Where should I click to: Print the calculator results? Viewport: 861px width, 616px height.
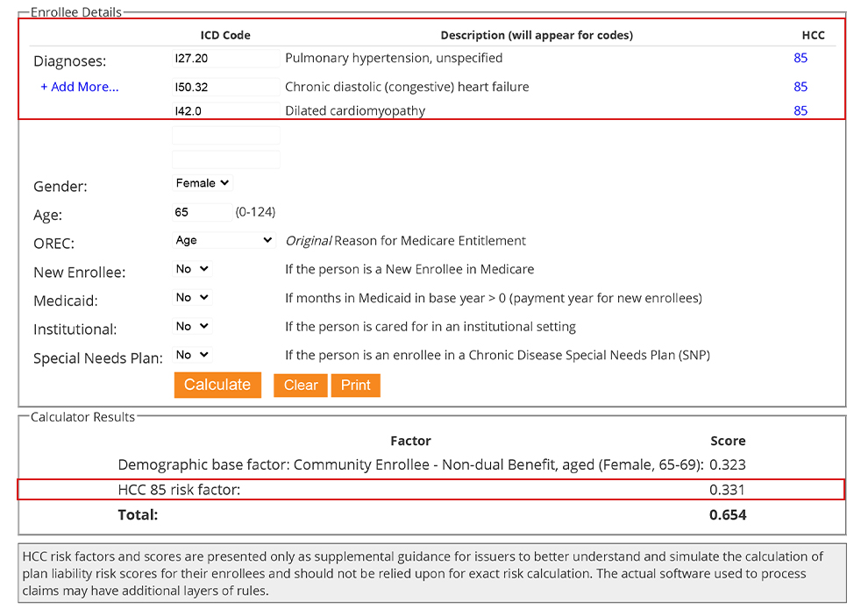356,385
